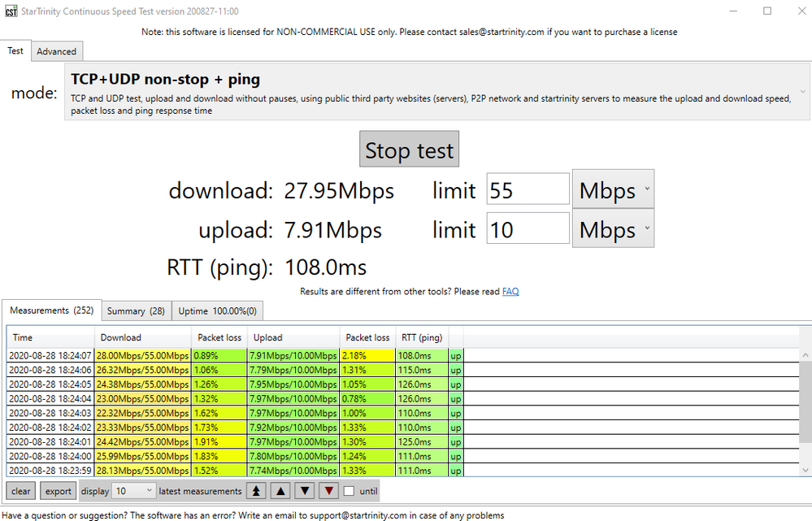Click the StarTrinity CST app icon in title bar
The image size is (812, 521).
[x=11, y=11]
